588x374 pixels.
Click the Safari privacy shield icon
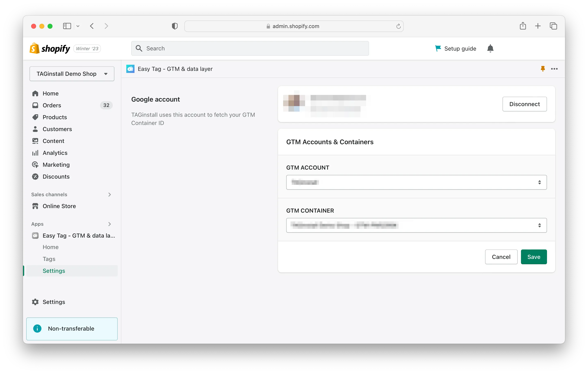175,26
